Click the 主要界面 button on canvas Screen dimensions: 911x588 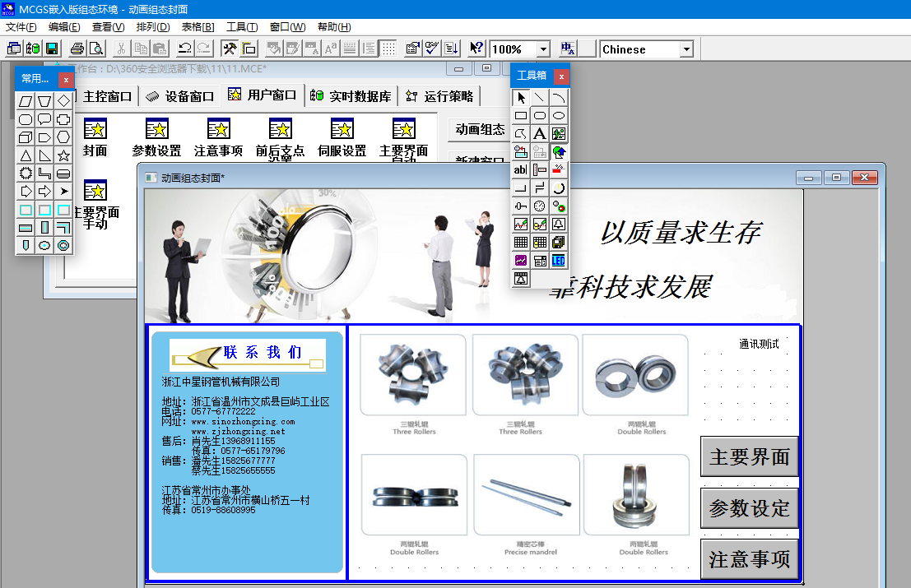(x=749, y=457)
